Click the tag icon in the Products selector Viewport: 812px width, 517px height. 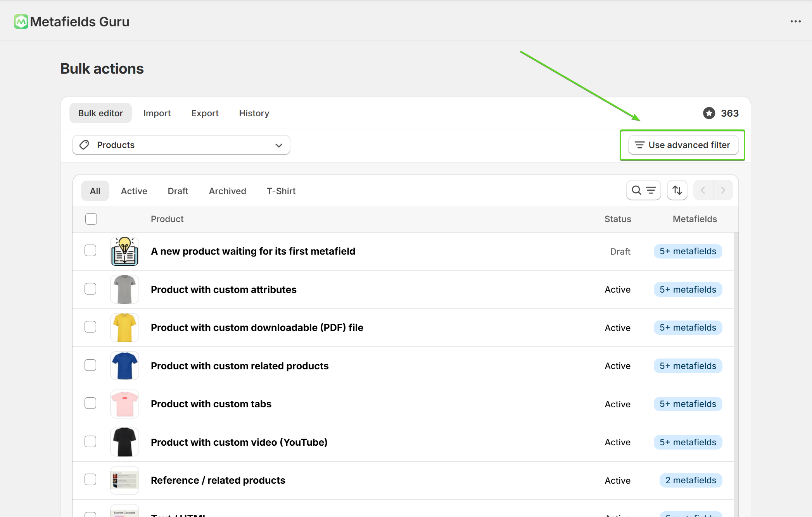84,145
